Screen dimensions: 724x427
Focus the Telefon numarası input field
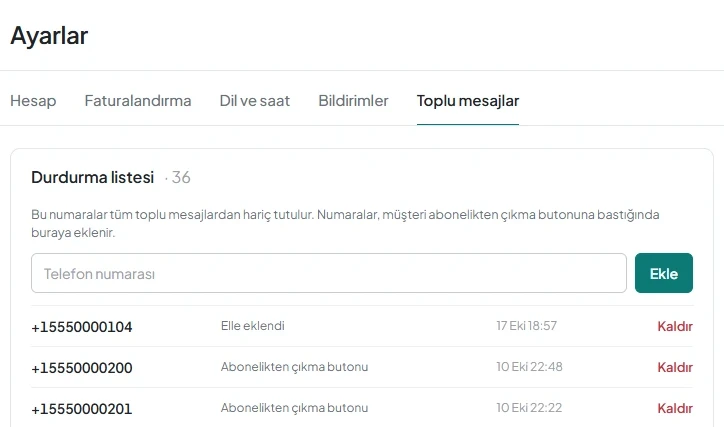point(329,273)
